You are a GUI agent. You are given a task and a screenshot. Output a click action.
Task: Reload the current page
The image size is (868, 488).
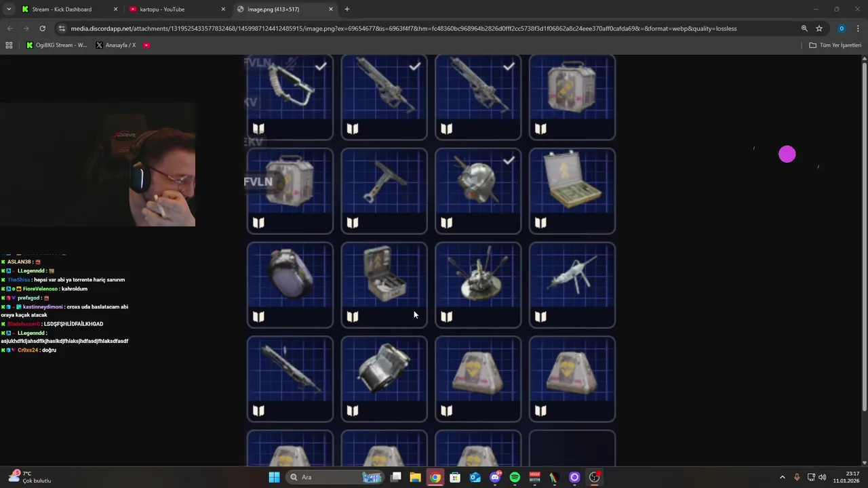coord(42,28)
